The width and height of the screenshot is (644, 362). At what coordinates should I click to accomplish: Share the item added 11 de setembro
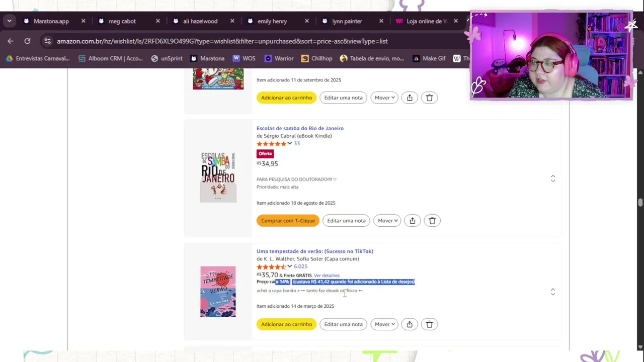point(410,98)
